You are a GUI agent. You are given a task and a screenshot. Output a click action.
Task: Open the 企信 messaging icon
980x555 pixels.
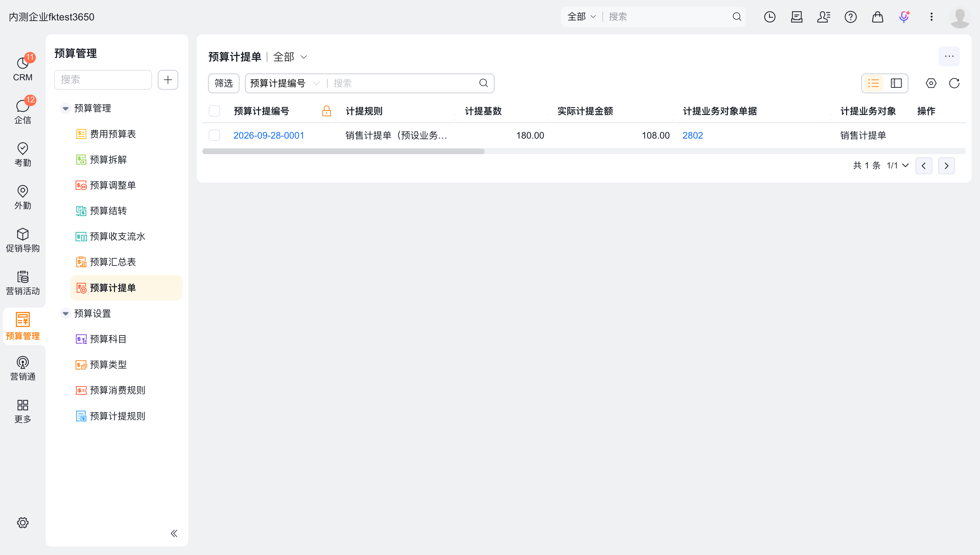(x=22, y=111)
